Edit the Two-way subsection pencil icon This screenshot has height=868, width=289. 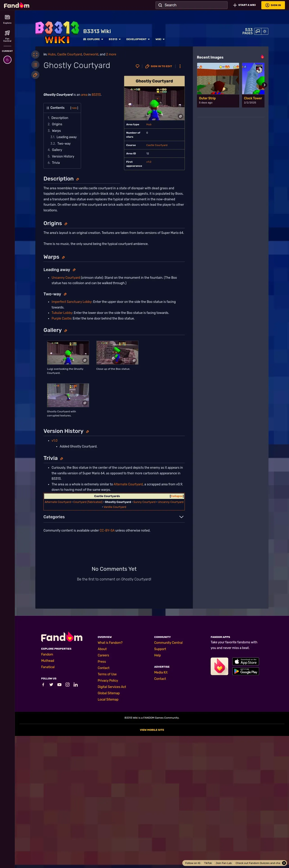coord(65,294)
